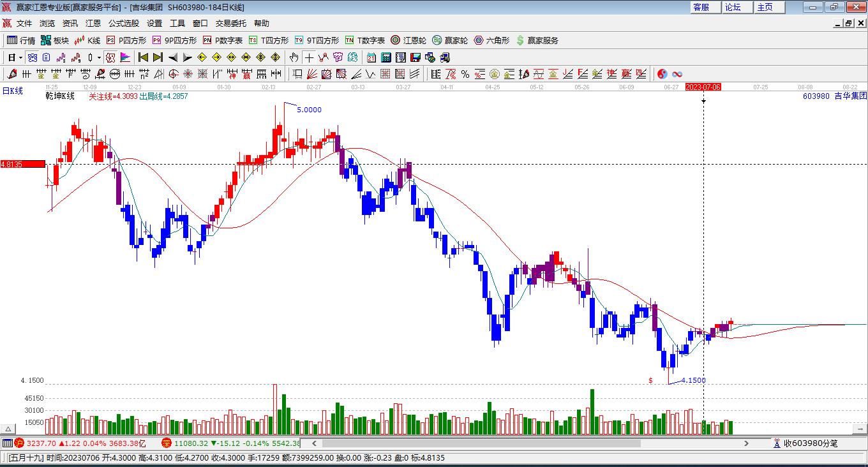Open the T数字表 tool

(365, 40)
